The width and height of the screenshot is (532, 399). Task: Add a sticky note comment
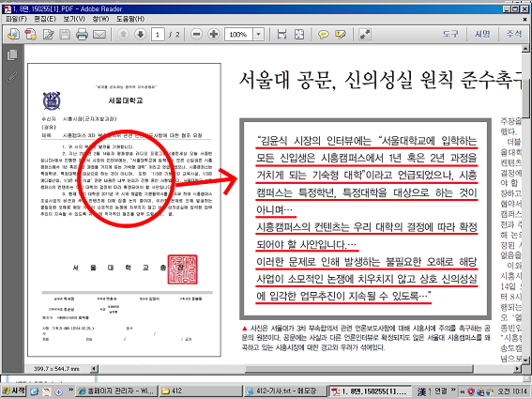324,35
